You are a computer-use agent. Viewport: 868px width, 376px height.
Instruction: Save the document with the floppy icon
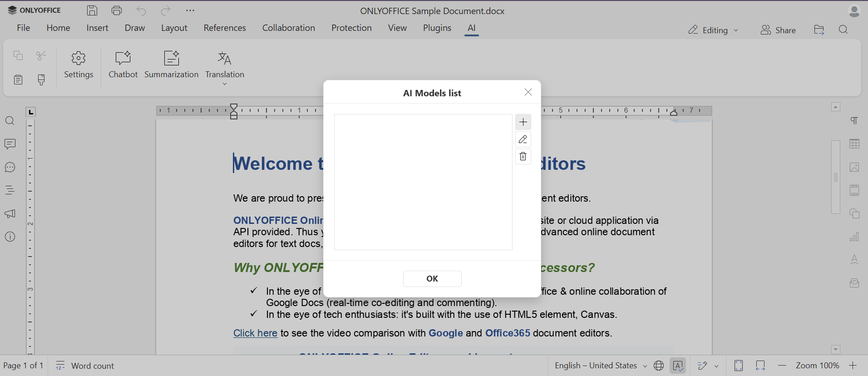92,10
